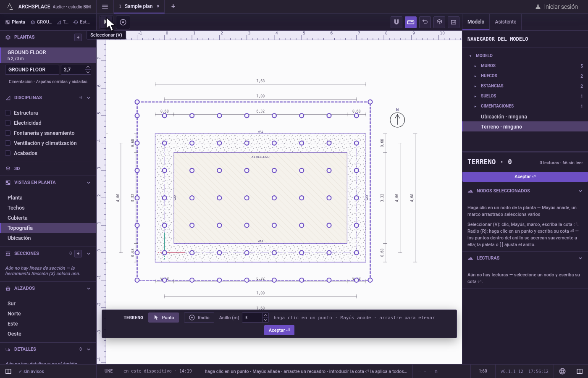The image size is (588, 378).
Task: Click the Anillo (m) value field
Action: pos(252,318)
